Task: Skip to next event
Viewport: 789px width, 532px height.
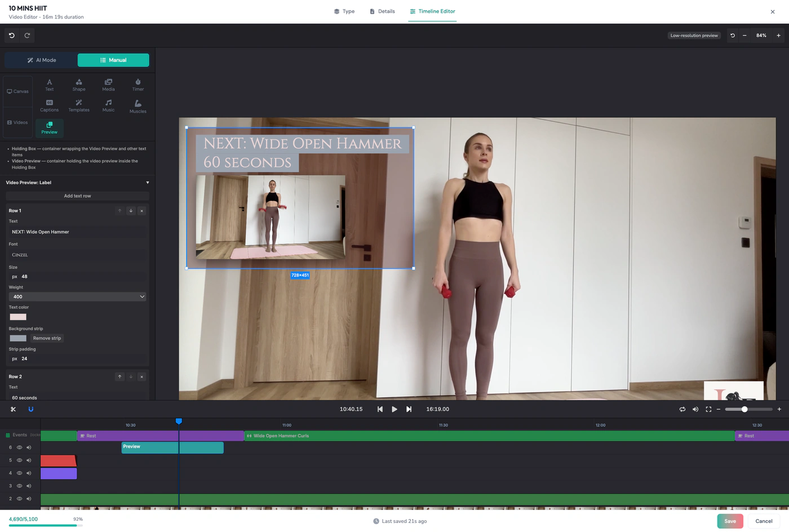Action: point(409,409)
